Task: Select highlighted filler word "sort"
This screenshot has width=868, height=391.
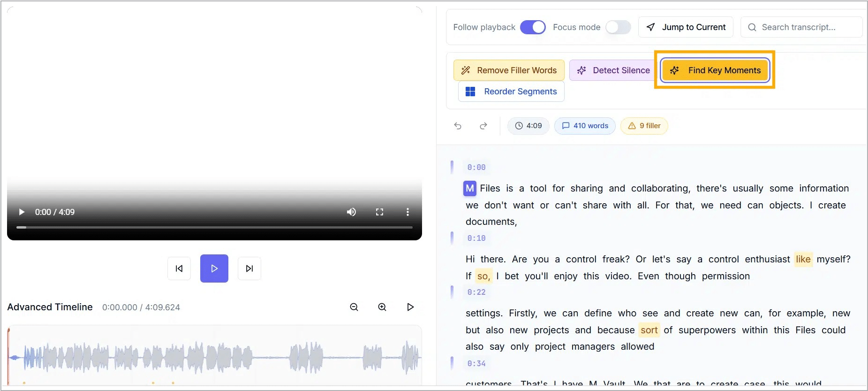Action: 649,330
